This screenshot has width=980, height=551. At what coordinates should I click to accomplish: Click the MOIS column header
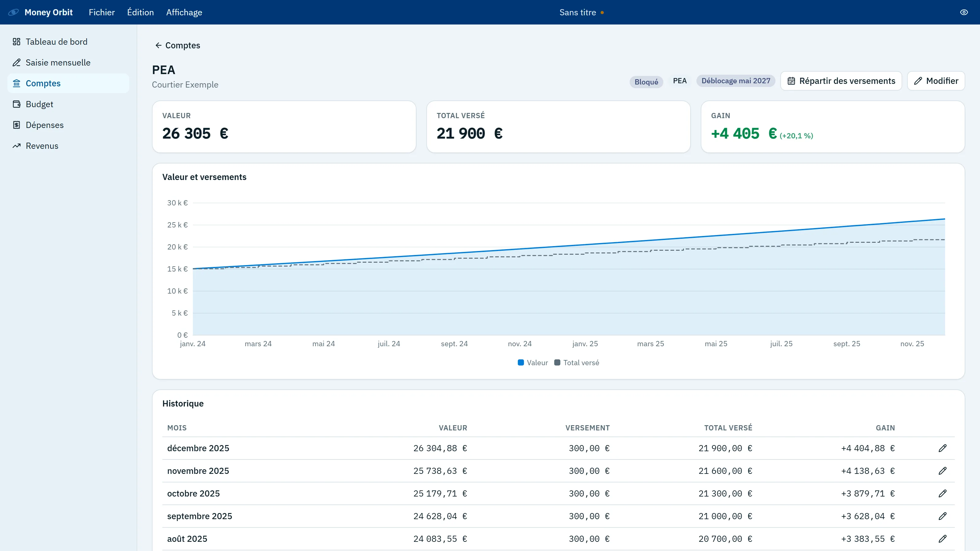coord(177,428)
